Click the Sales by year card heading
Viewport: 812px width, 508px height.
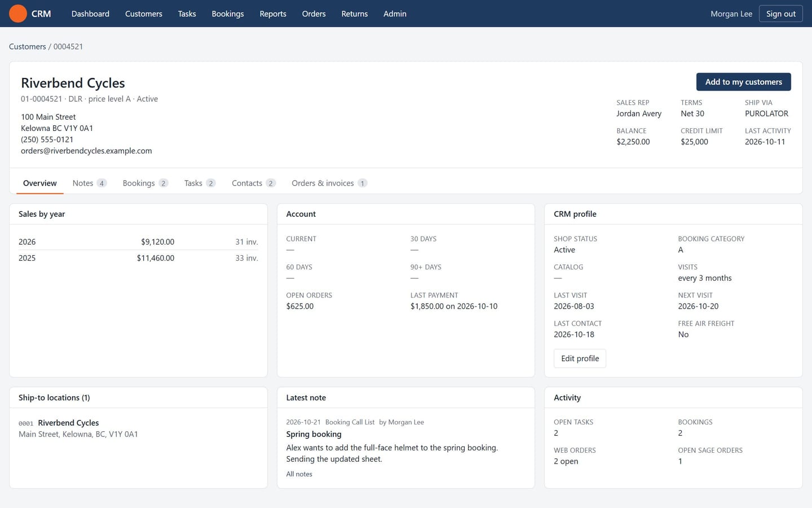42,214
